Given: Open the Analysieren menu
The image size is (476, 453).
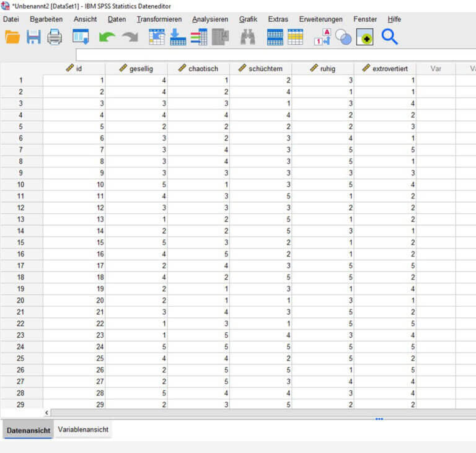Looking at the screenshot, I should [210, 19].
